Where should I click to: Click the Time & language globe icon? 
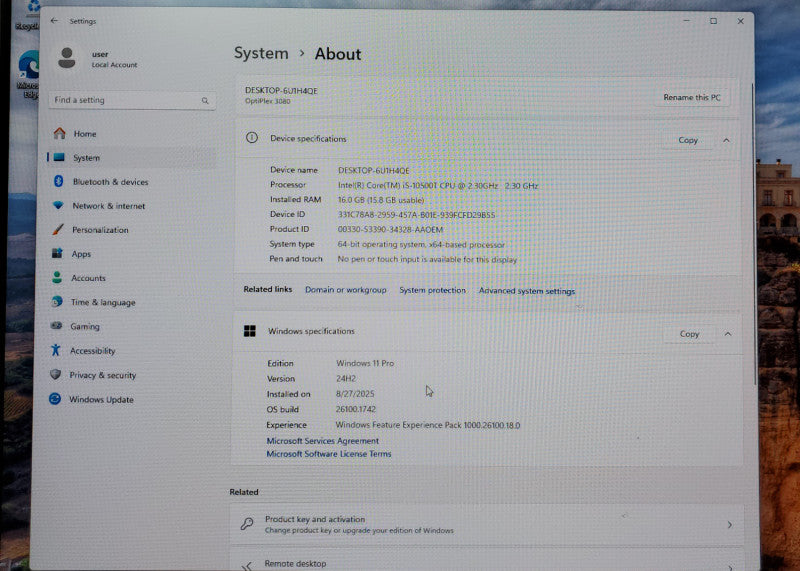coord(57,302)
